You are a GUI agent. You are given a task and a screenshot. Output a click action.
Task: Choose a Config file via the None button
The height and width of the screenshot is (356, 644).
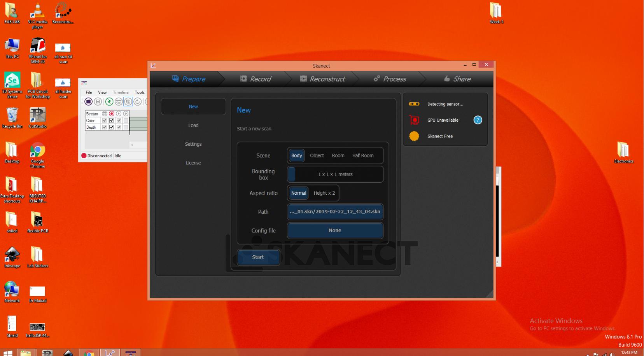(x=335, y=230)
